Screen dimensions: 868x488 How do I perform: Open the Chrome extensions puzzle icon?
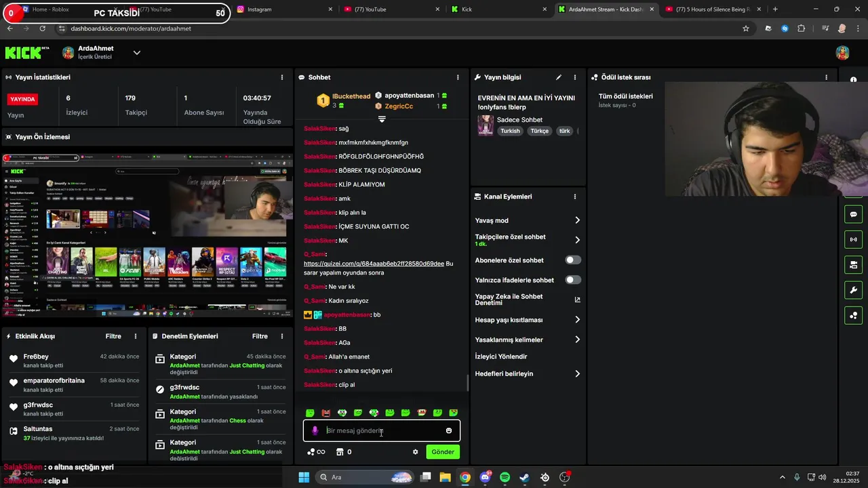click(802, 28)
